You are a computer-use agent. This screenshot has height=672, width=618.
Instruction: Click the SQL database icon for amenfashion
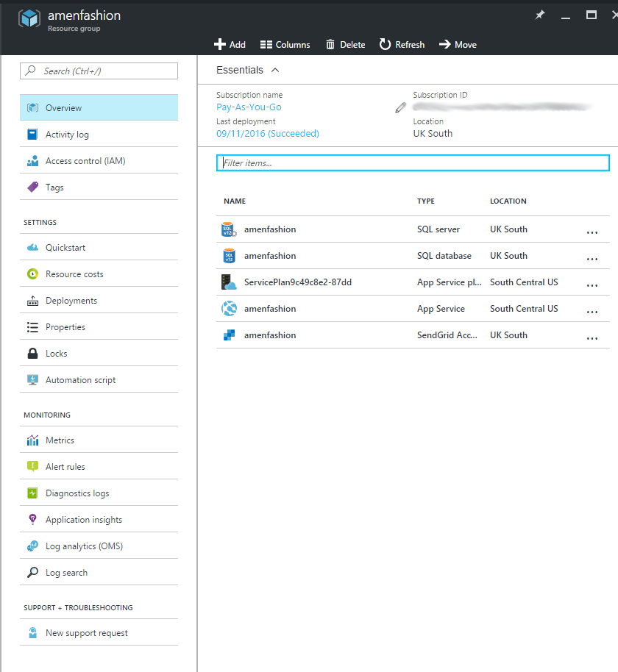[x=229, y=256]
